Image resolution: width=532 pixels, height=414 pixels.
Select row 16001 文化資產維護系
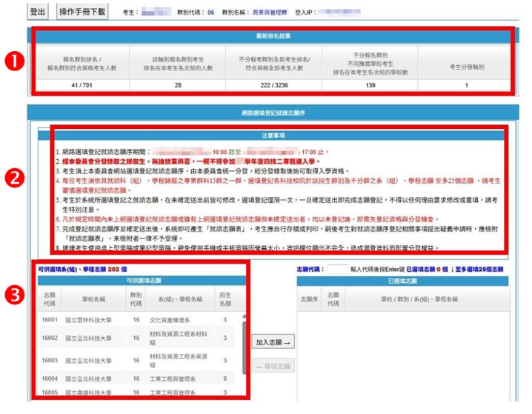coord(141,321)
